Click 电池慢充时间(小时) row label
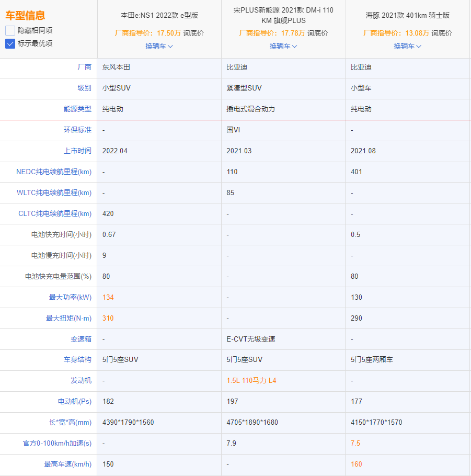 point(61,256)
